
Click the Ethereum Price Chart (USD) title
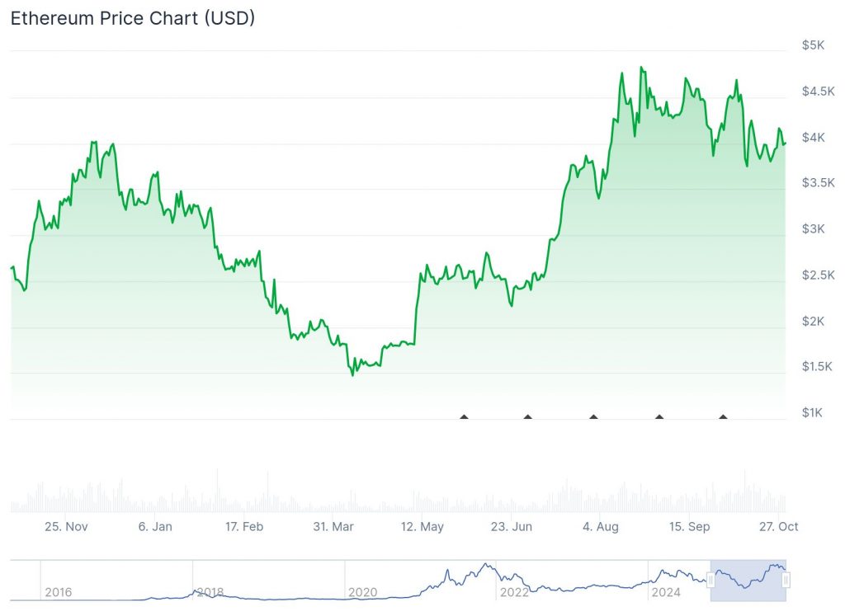(x=132, y=18)
